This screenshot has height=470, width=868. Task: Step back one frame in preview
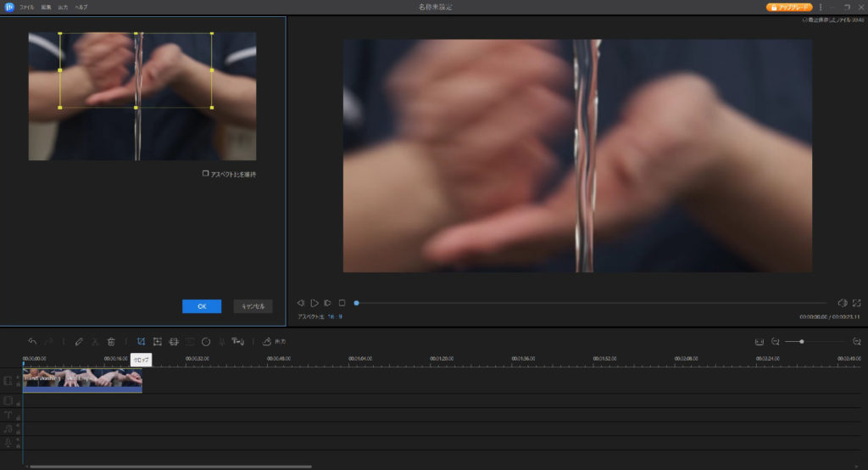pos(301,303)
